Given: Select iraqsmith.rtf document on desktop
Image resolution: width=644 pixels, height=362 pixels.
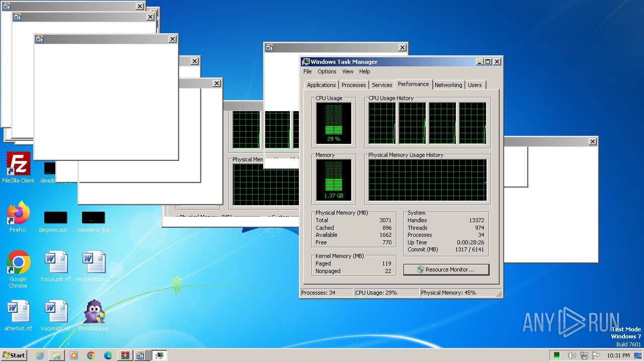Looking at the screenshot, I should point(55,316).
